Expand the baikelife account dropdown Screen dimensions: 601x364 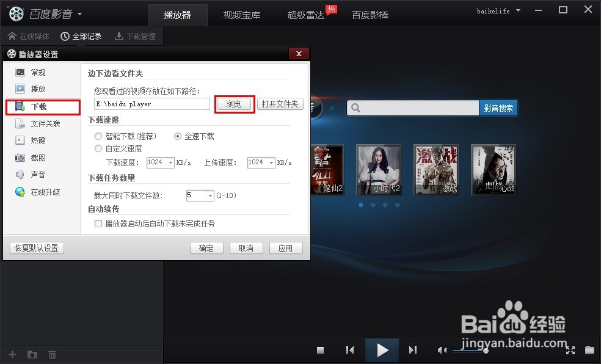518,11
